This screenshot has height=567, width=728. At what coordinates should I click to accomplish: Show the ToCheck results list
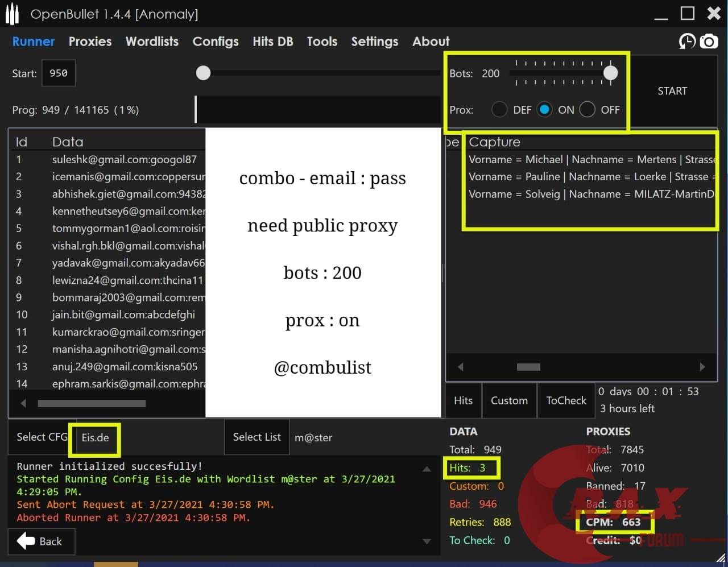coord(566,400)
